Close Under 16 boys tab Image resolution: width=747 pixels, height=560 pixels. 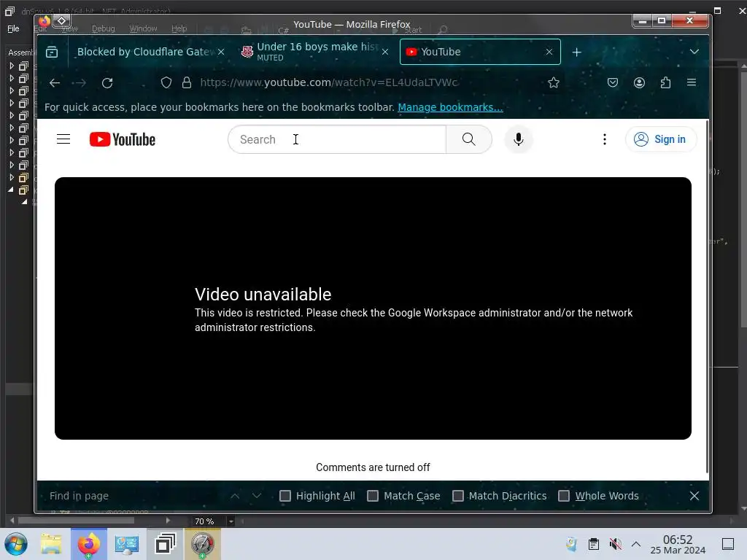pyautogui.click(x=385, y=52)
